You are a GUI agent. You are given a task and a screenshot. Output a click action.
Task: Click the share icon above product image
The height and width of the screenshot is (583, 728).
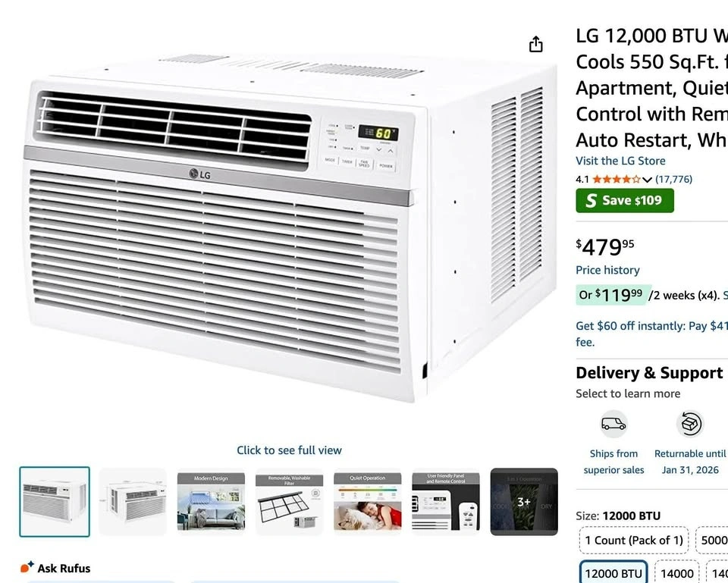click(536, 44)
